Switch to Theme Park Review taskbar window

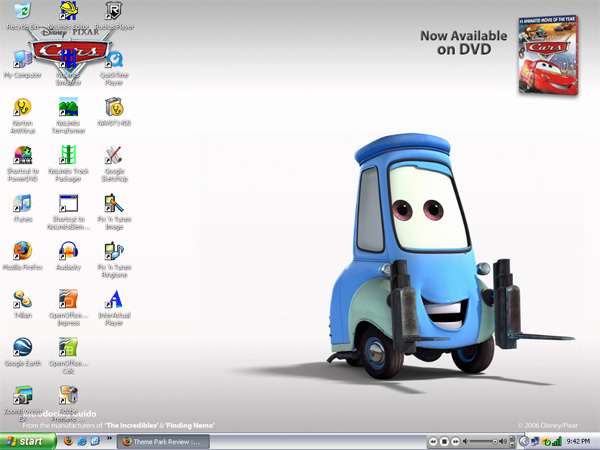point(163,442)
